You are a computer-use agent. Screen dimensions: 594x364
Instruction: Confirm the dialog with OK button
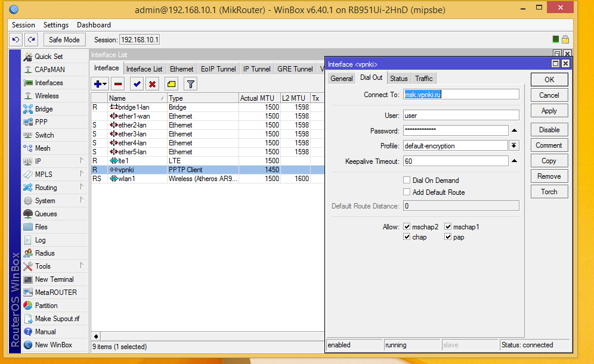pos(549,79)
